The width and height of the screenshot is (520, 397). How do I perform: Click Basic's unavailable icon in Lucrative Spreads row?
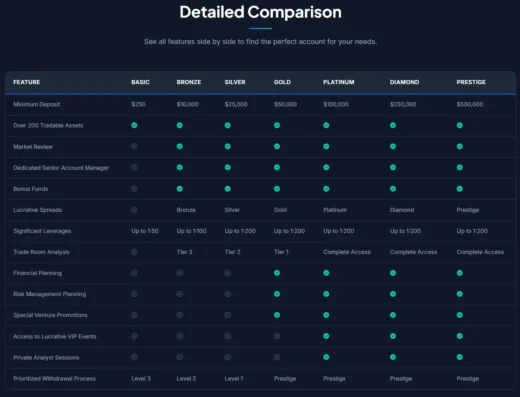[134, 210]
